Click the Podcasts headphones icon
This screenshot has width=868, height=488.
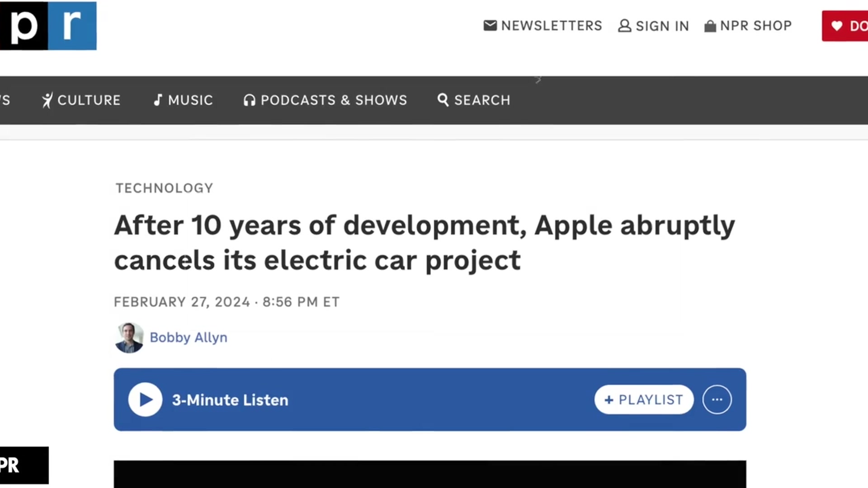click(250, 100)
